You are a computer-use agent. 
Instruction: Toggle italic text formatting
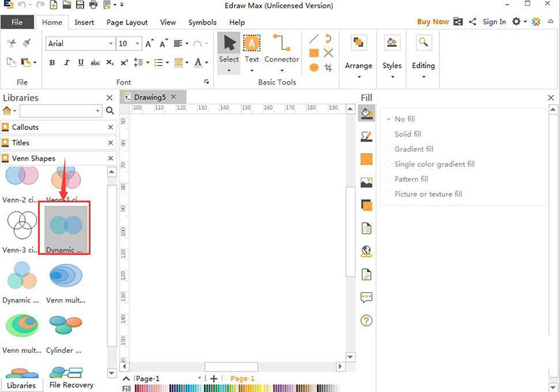click(x=66, y=63)
